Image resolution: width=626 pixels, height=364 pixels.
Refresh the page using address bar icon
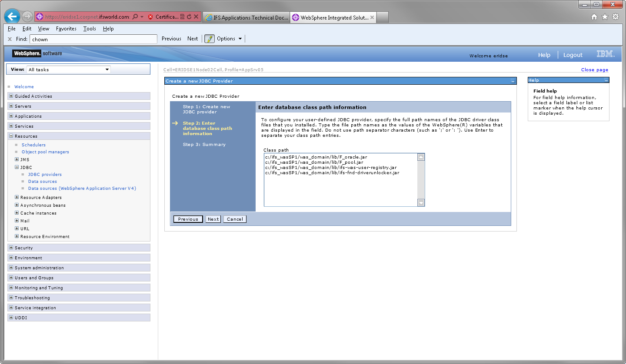[x=189, y=17]
